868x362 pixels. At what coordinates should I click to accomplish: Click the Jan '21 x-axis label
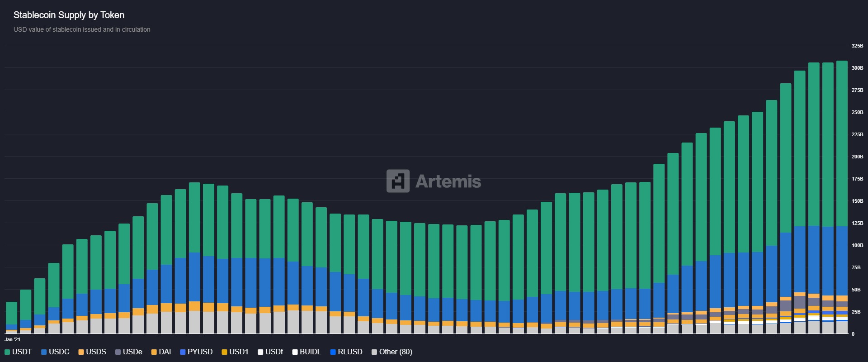tap(12, 339)
